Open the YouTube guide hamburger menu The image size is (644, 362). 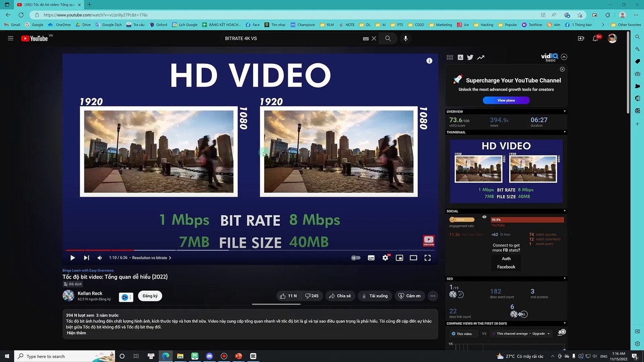point(10,38)
